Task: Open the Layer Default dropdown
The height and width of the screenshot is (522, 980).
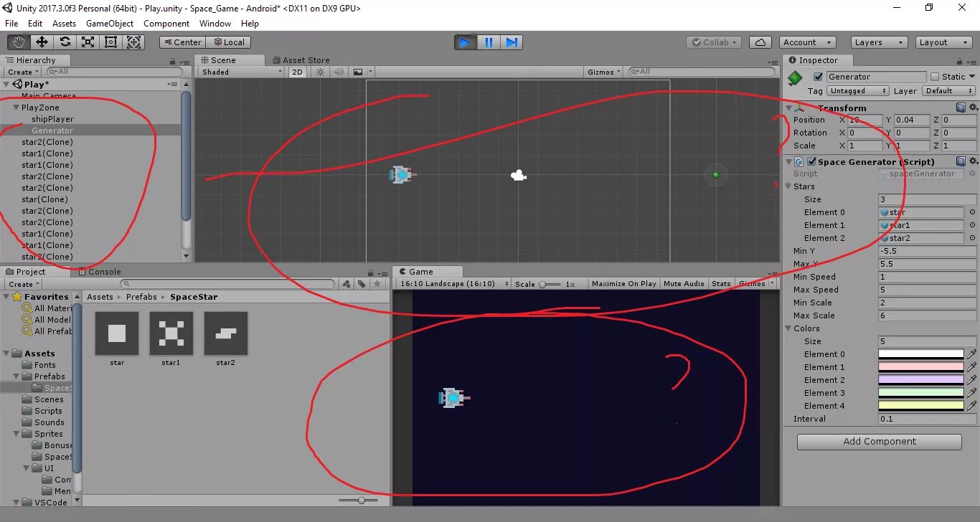Action: (x=948, y=91)
